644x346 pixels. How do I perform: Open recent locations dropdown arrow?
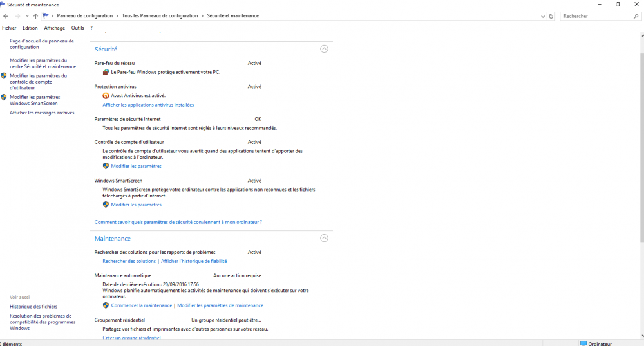coord(27,16)
